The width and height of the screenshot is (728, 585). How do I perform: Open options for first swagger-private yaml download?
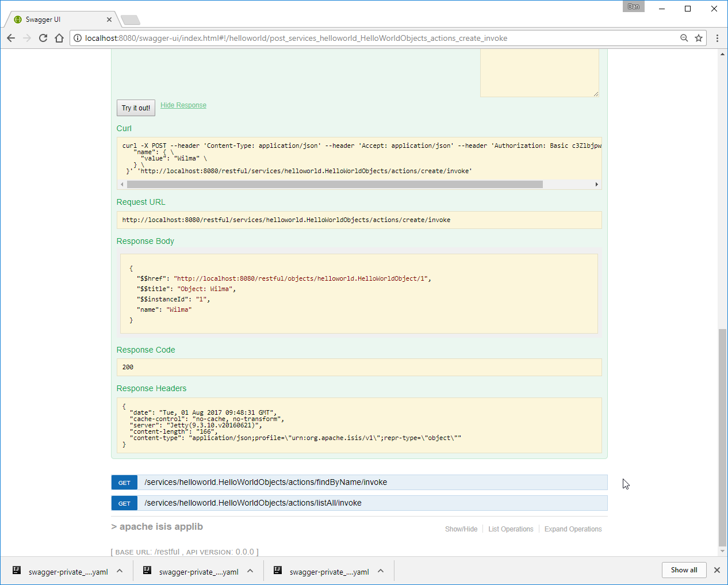(120, 571)
